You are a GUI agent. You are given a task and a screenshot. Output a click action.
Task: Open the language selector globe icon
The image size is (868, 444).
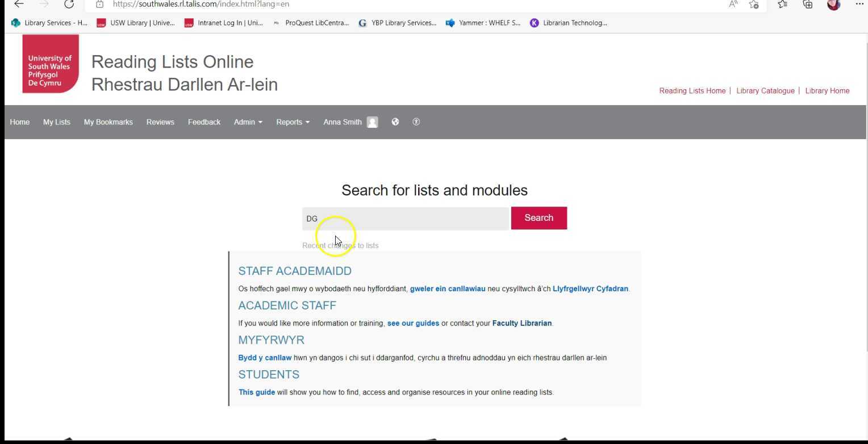click(x=395, y=122)
